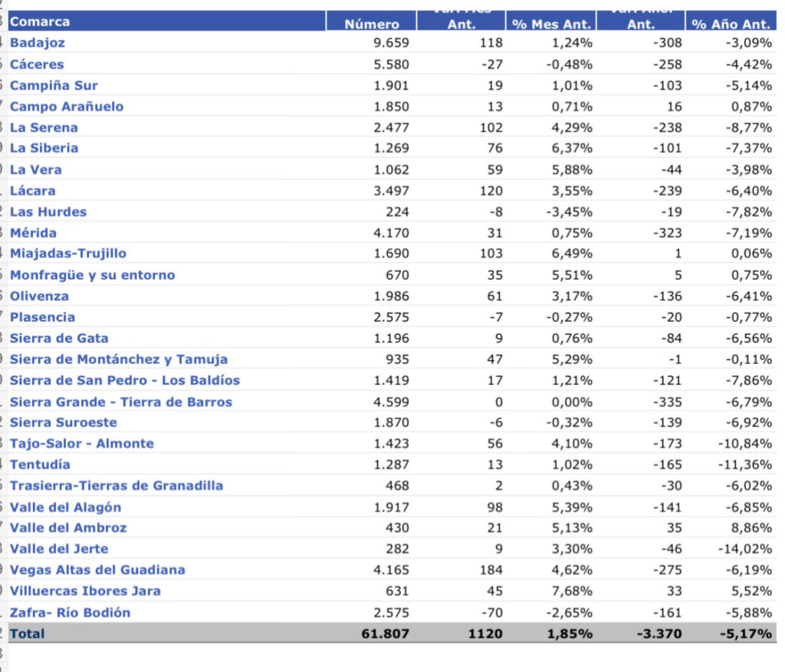Open the La Serena comarca link

pos(44,128)
